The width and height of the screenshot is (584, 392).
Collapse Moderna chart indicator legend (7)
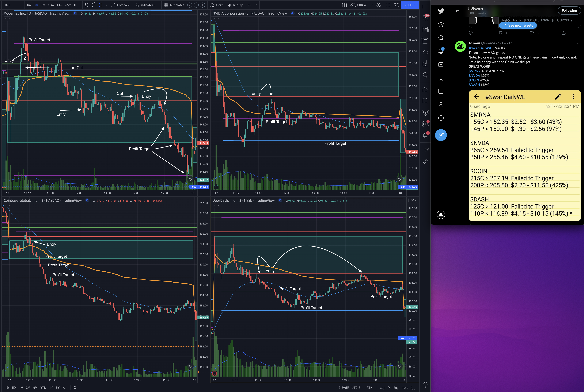click(x=7, y=19)
